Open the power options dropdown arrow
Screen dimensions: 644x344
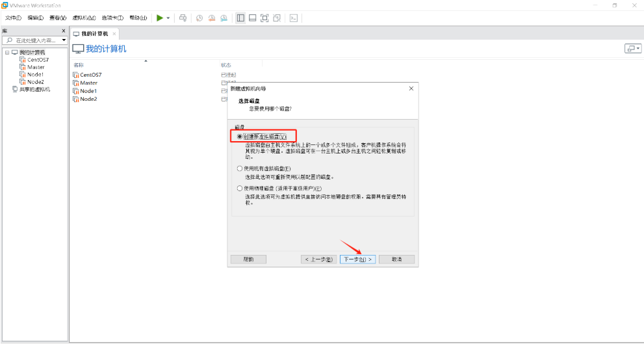click(168, 18)
